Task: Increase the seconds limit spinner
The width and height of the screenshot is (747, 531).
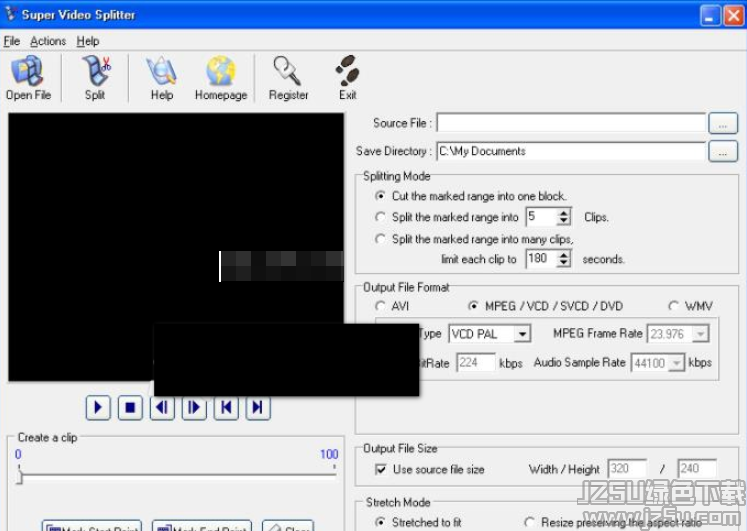Action: coord(564,254)
